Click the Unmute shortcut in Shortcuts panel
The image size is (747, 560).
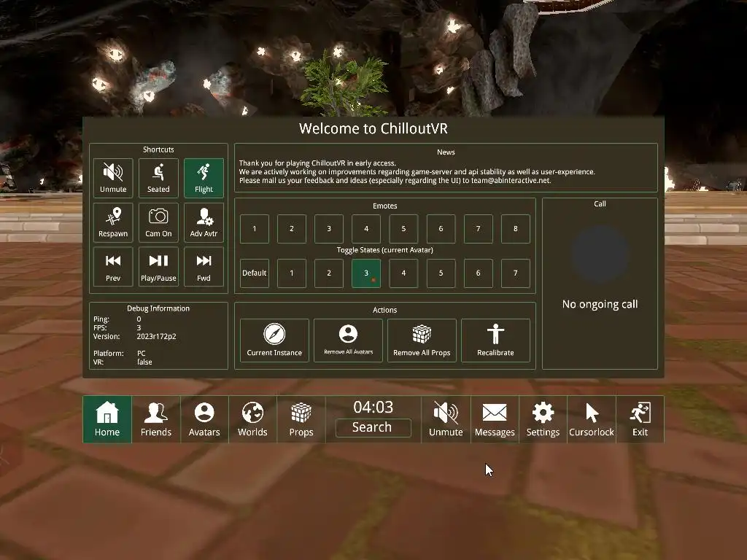pyautogui.click(x=113, y=178)
